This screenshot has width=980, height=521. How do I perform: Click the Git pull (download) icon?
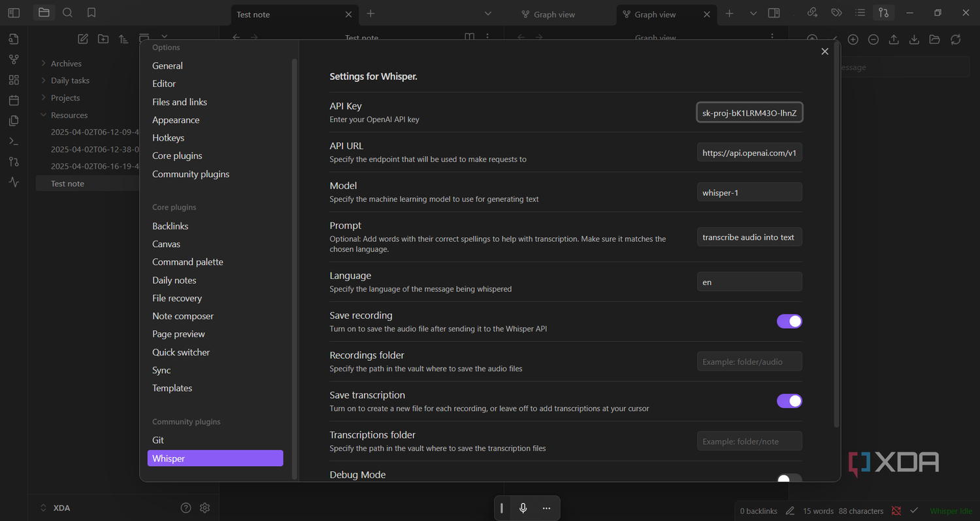click(914, 40)
